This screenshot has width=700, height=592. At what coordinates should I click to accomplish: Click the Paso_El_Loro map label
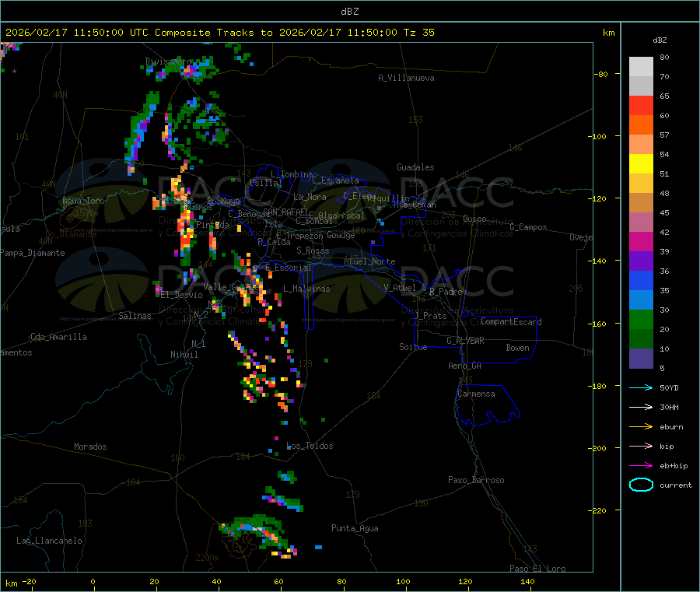pyautogui.click(x=537, y=569)
